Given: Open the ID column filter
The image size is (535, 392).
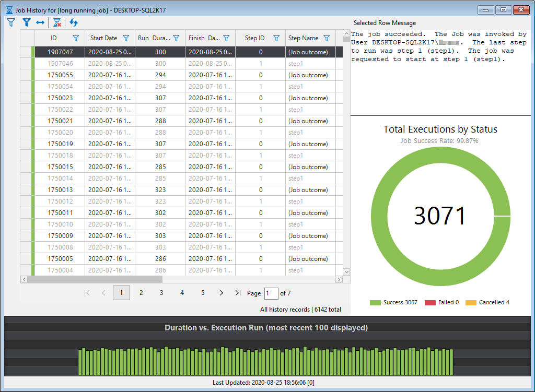Looking at the screenshot, I should [x=76, y=38].
